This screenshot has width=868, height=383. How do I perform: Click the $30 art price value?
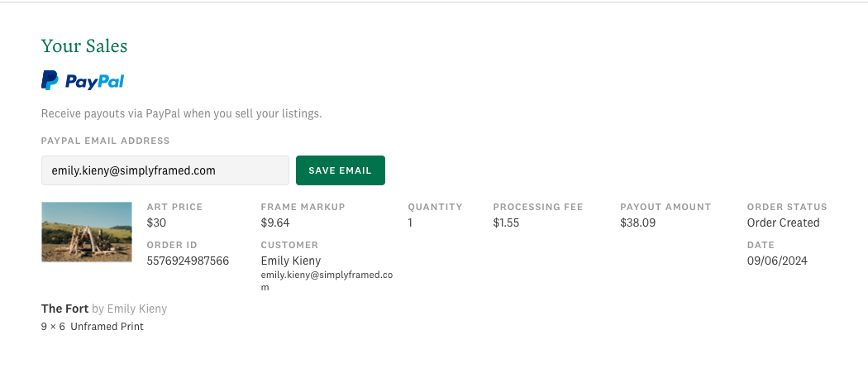(156, 223)
